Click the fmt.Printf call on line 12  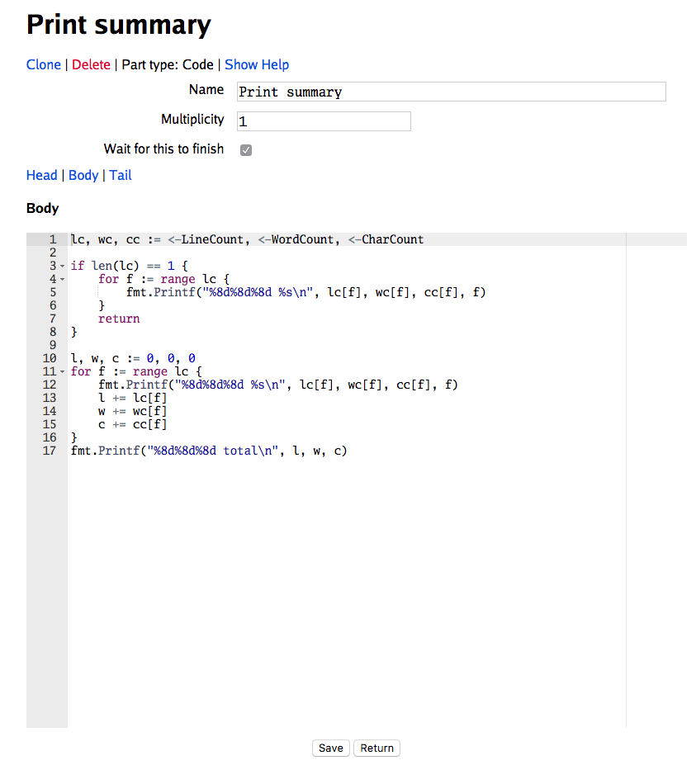pos(278,385)
